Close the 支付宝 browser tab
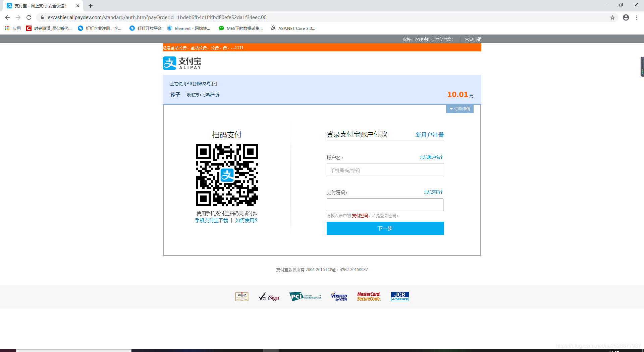 point(78,6)
